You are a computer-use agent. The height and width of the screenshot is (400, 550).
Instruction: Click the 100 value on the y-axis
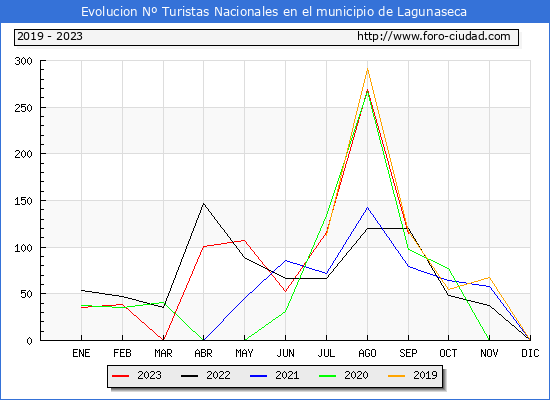pos(24,248)
